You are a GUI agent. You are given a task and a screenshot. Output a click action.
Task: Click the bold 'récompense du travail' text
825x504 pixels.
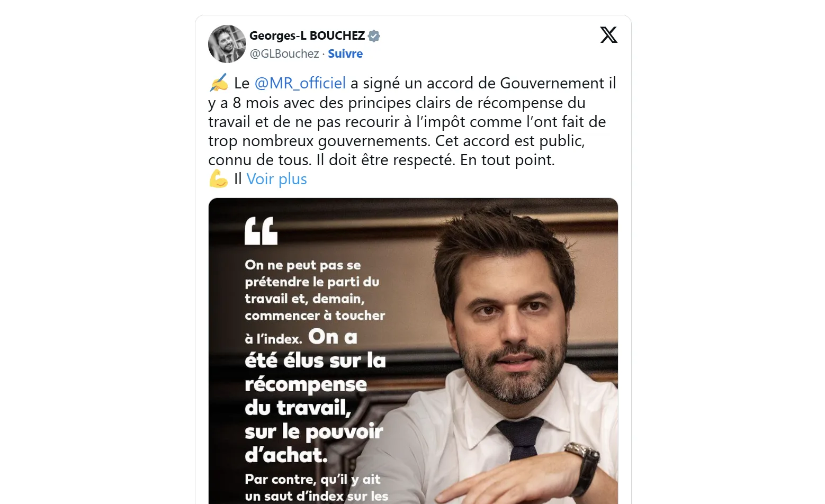[x=306, y=396]
